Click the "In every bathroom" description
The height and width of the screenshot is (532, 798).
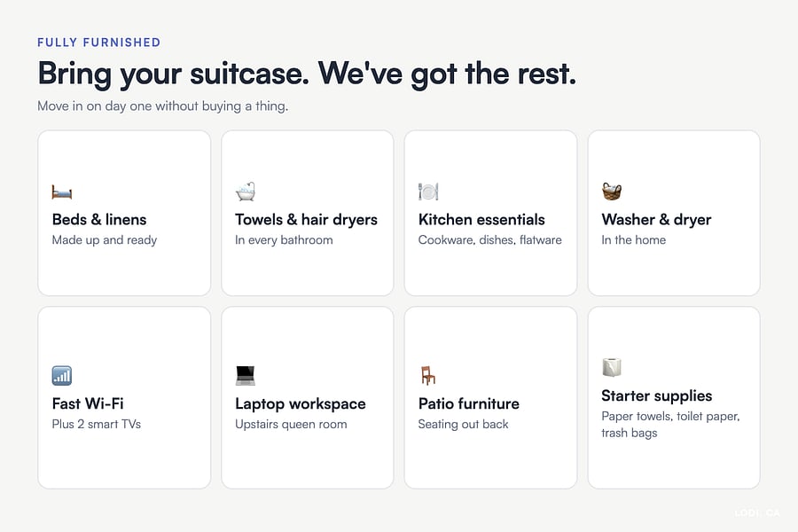[x=284, y=239]
